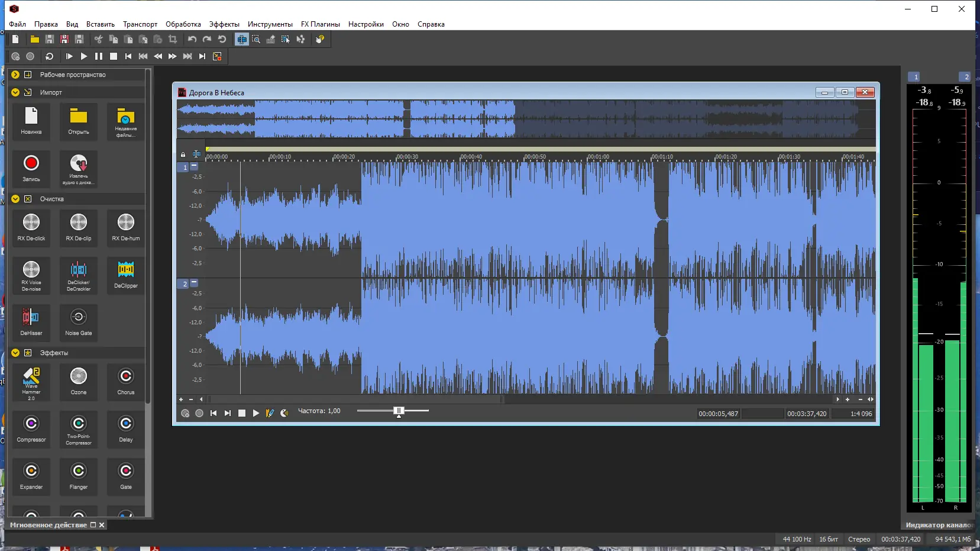
Task: Open the DeClipper tool
Action: (x=126, y=275)
